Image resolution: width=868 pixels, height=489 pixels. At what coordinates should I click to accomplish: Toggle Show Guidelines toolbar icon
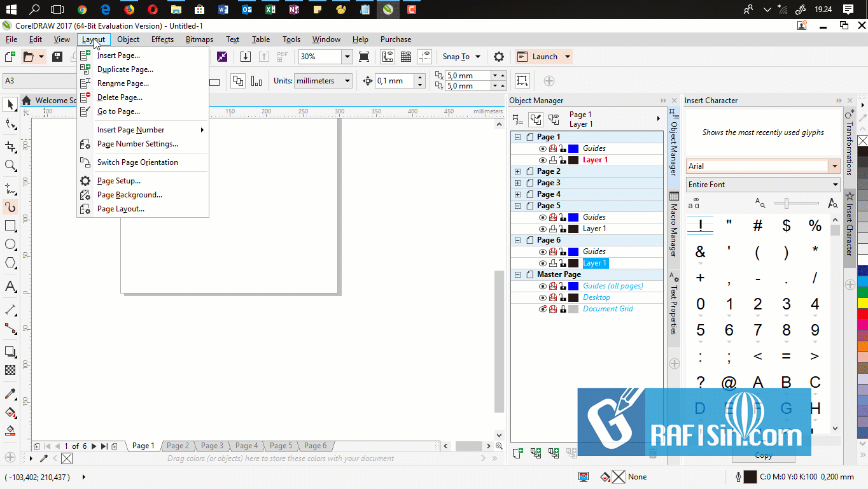424,57
